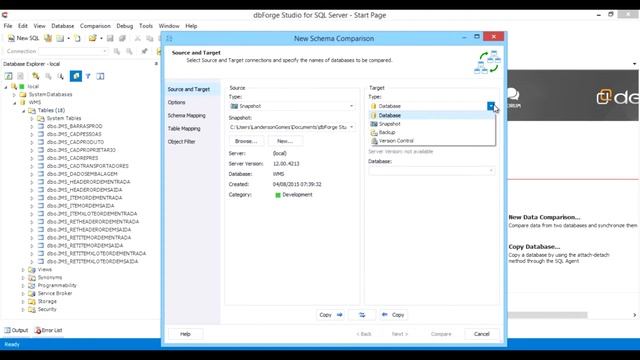The height and width of the screenshot is (360, 640).
Task: Open the Target Database dropdown
Action: point(491,171)
